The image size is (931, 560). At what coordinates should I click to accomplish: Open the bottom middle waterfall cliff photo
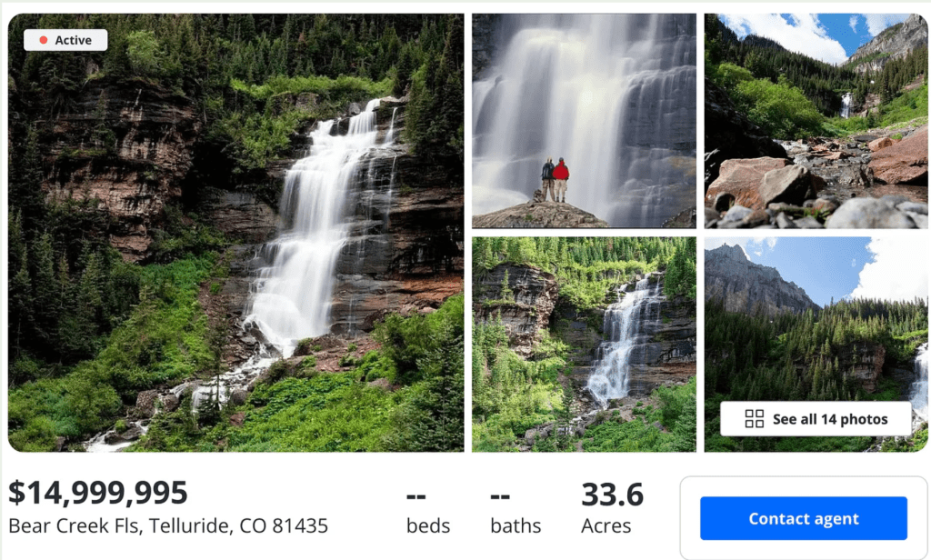coord(584,345)
